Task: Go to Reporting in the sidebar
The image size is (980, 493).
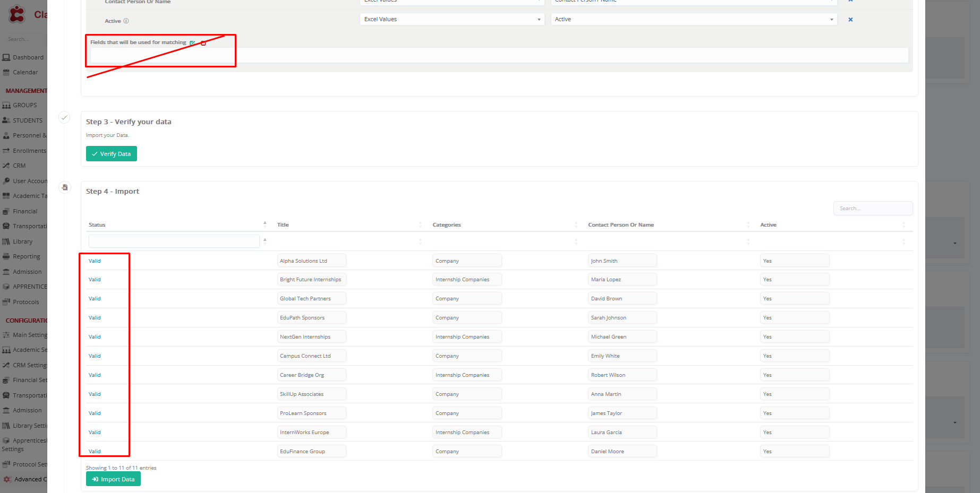Action: [26, 256]
